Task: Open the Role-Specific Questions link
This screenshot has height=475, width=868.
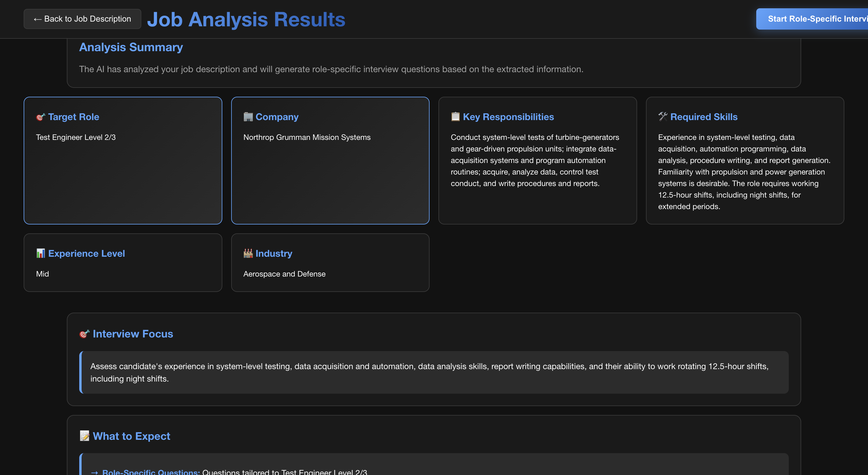Action: pos(150,472)
